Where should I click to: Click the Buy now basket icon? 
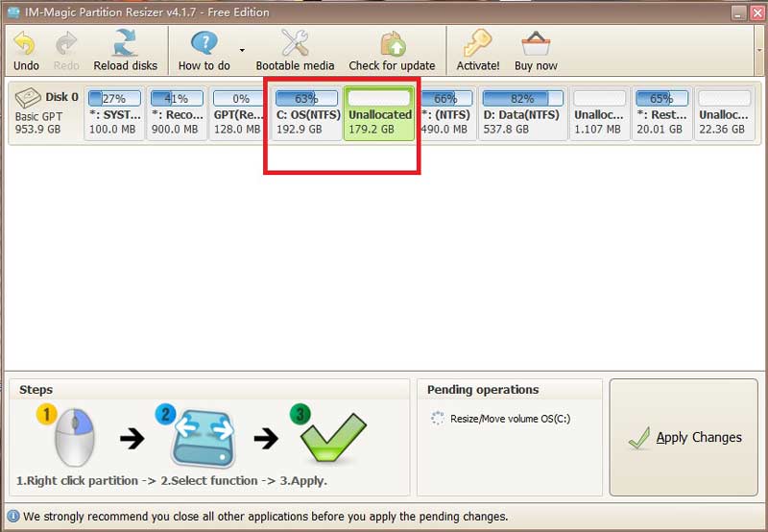tap(536, 43)
